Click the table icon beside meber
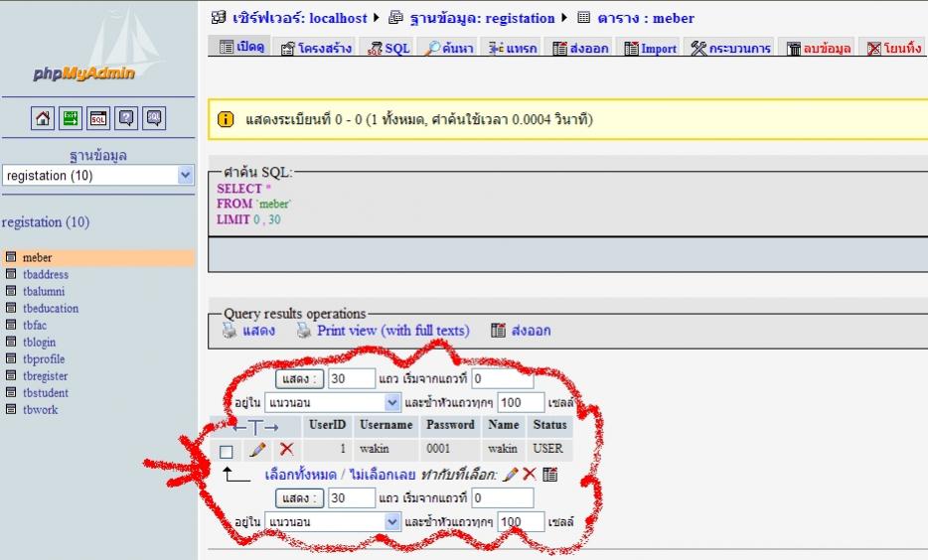928x560 pixels. coord(11,256)
